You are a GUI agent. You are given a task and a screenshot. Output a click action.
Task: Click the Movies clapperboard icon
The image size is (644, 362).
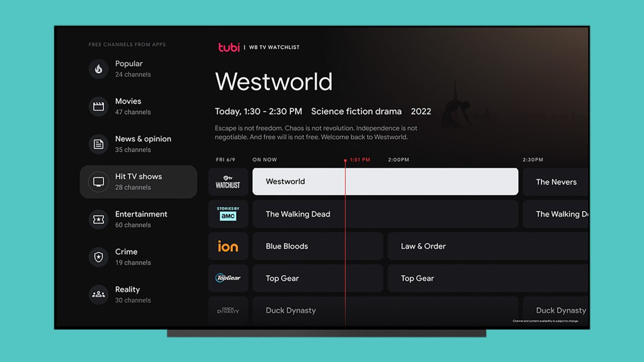point(98,107)
